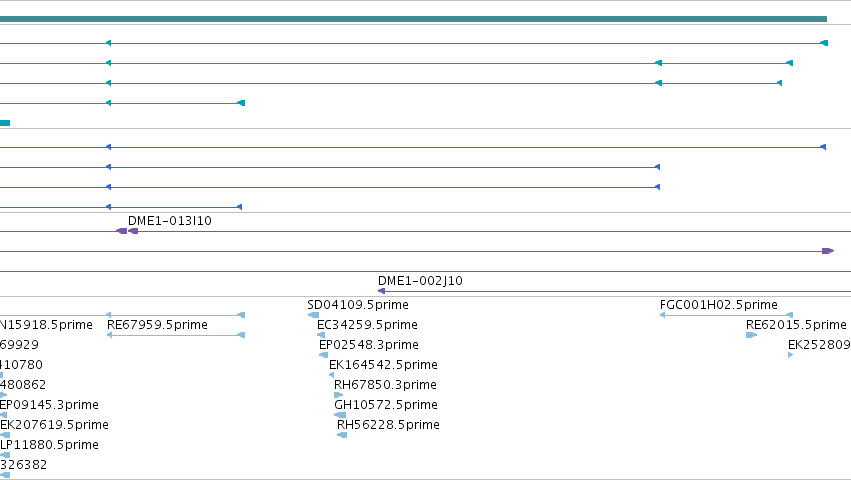Open the DME1-013I10 feature label
The height and width of the screenshot is (480, 851).
(x=170, y=221)
